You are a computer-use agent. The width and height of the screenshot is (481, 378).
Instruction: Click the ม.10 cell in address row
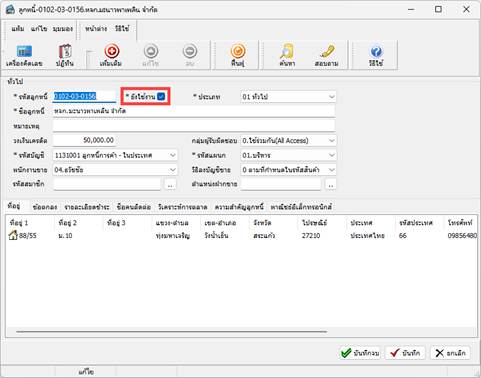click(65, 236)
